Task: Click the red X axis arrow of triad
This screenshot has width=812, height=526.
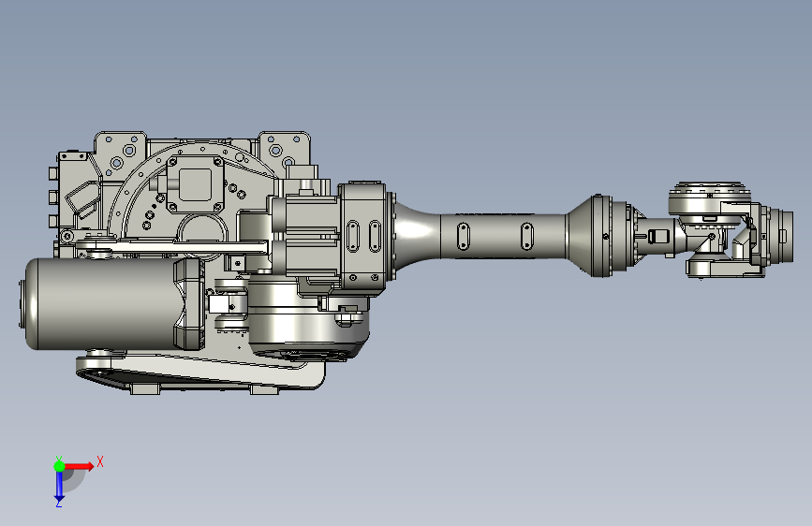Action: (80, 466)
